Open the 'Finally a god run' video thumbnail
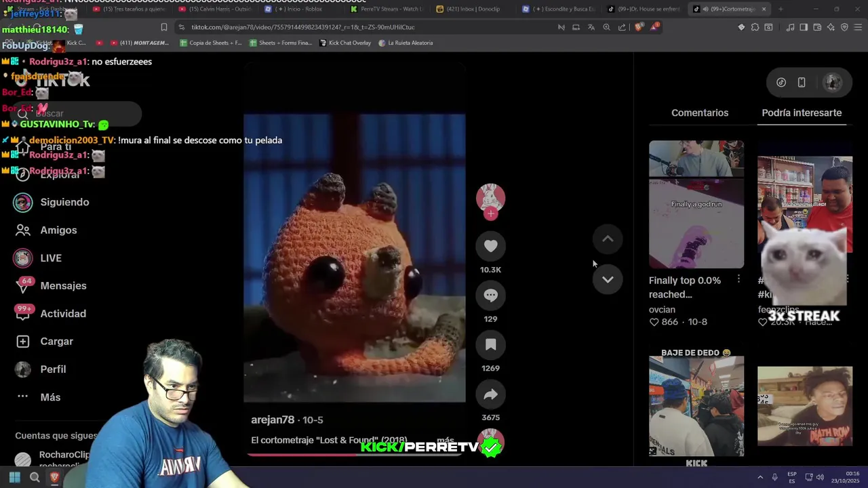The width and height of the screenshot is (868, 488). [696, 205]
